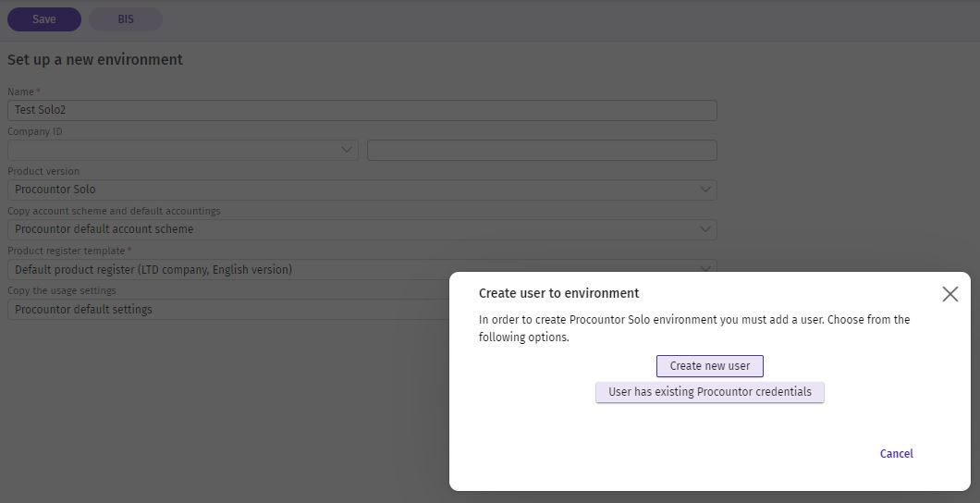Image resolution: width=980 pixels, height=503 pixels.
Task: Click the Create new user button
Action: (x=709, y=366)
